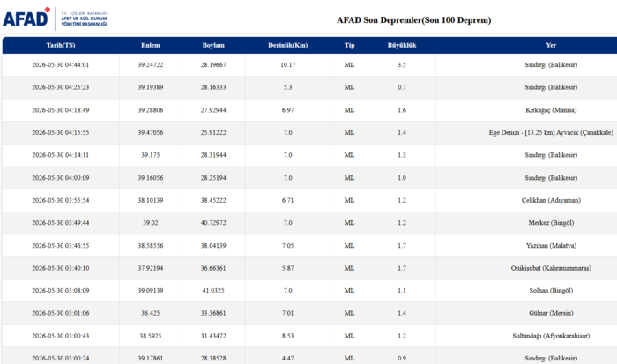
Task: Click the Enlem column header
Action: click(x=151, y=45)
